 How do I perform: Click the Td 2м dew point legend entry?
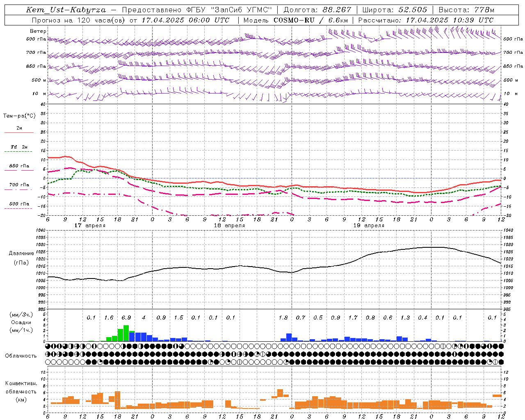tap(19, 147)
